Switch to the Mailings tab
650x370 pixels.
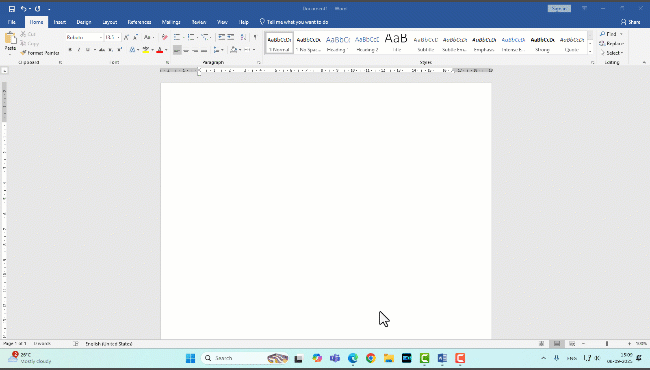171,22
